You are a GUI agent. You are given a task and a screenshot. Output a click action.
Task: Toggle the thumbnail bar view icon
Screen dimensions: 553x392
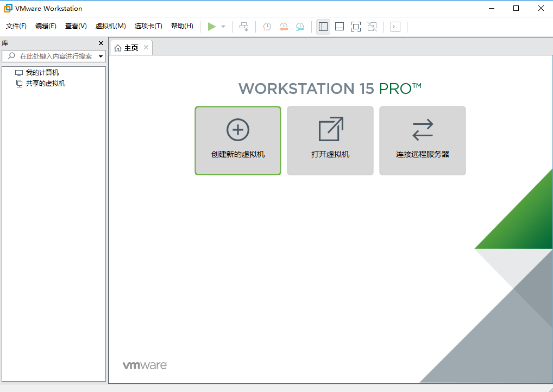tap(340, 27)
